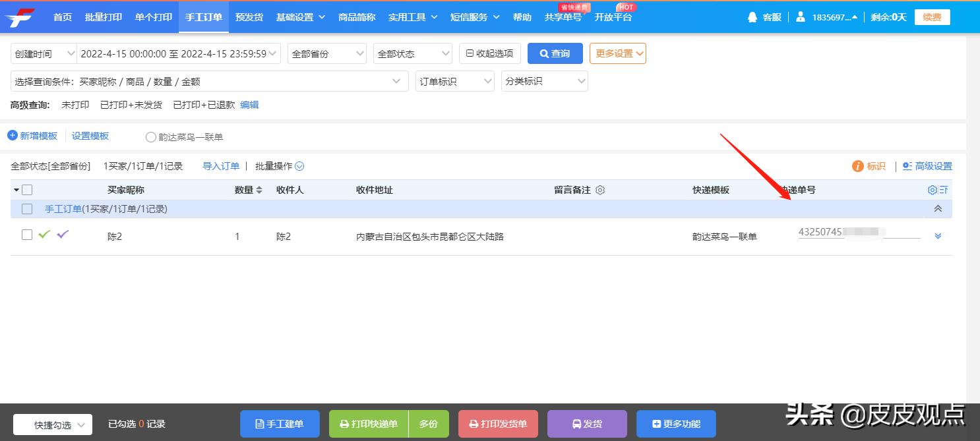Click the blue 查询 search button
Screen dimensions: 980x441
(x=555, y=53)
